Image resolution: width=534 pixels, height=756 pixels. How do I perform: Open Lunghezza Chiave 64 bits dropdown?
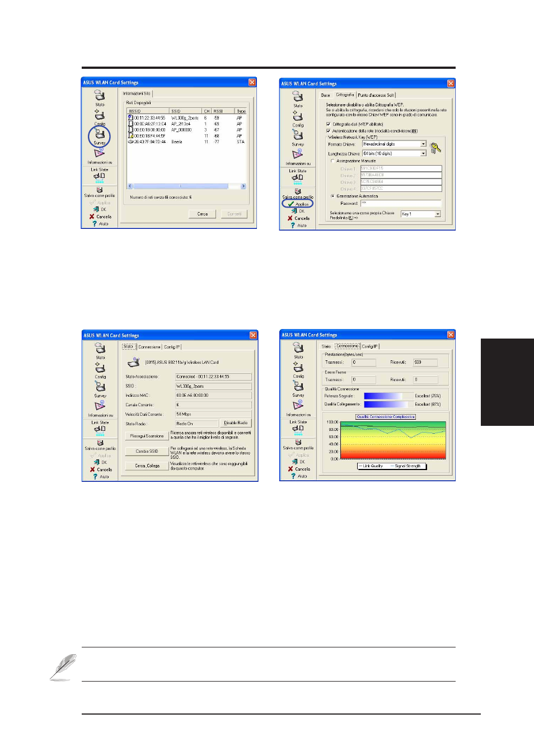click(x=395, y=153)
